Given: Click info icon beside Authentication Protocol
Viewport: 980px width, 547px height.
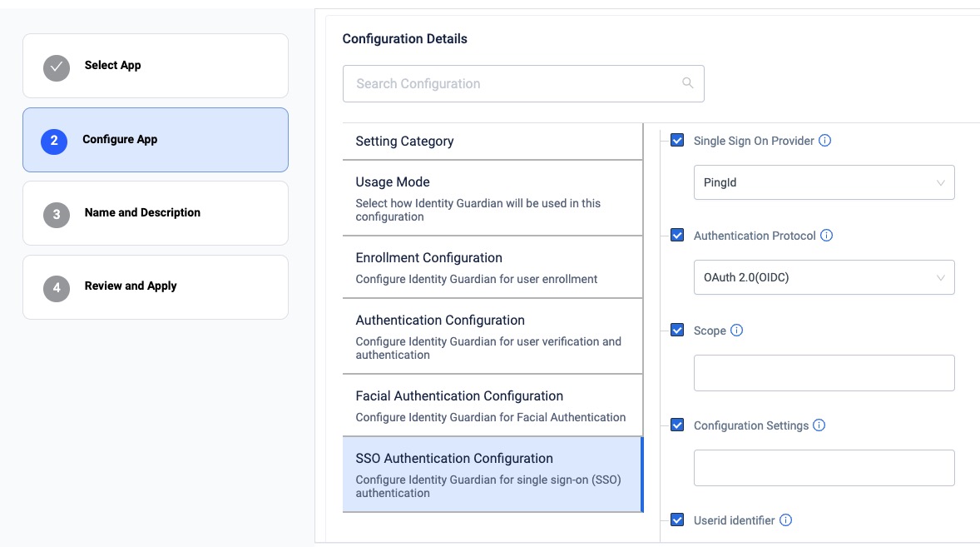Looking at the screenshot, I should click(x=826, y=236).
